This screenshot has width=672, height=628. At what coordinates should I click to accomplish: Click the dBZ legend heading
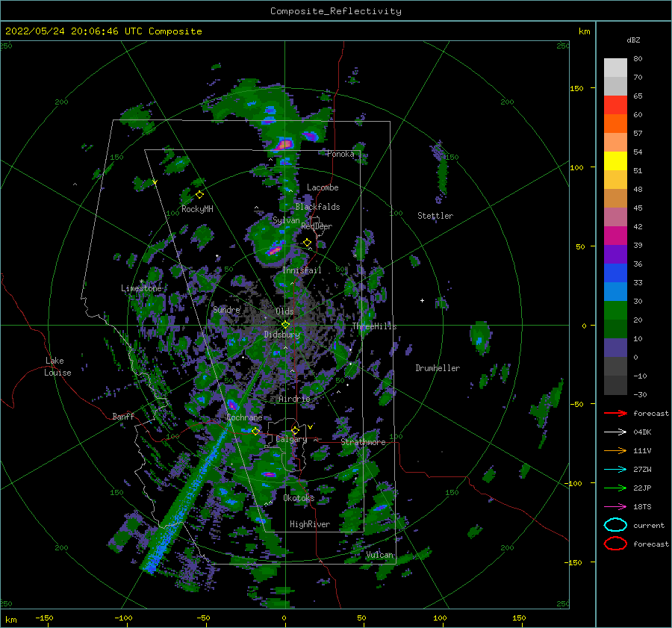(633, 40)
